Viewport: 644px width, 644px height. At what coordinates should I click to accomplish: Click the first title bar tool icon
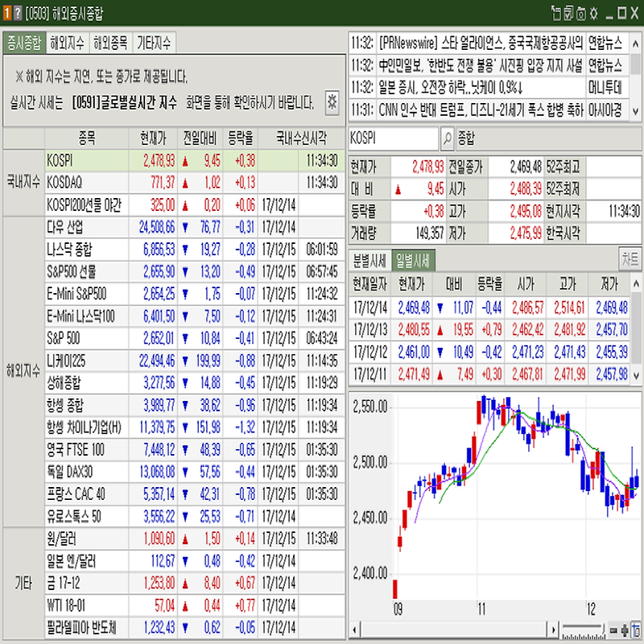tap(556, 14)
